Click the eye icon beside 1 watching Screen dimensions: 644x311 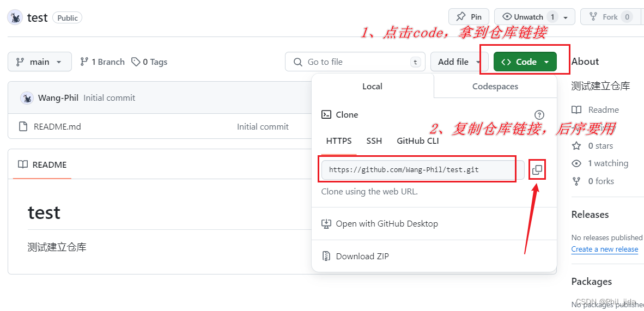[576, 163]
